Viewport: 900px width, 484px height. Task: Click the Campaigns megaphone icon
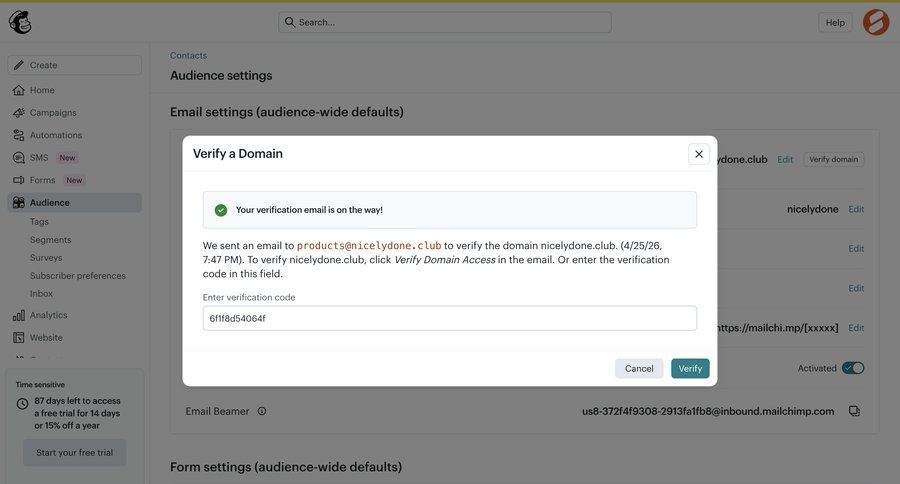pyautogui.click(x=19, y=113)
